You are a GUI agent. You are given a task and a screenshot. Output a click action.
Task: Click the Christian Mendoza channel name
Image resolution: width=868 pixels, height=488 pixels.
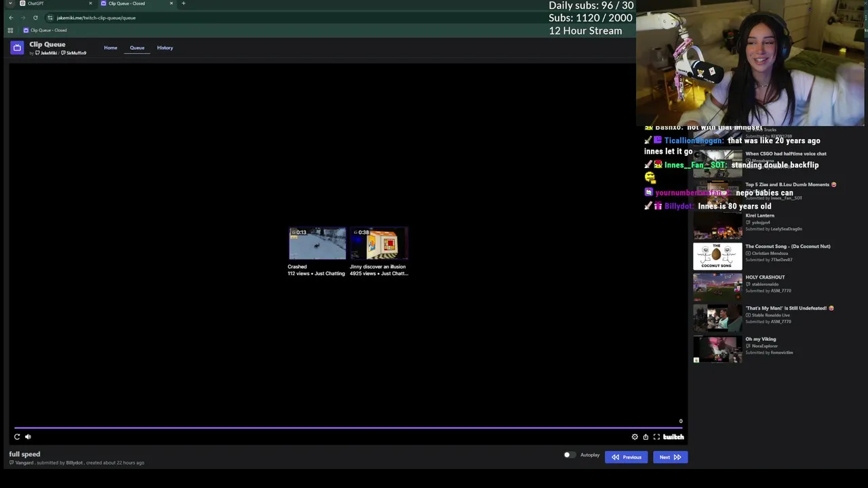pos(770,253)
